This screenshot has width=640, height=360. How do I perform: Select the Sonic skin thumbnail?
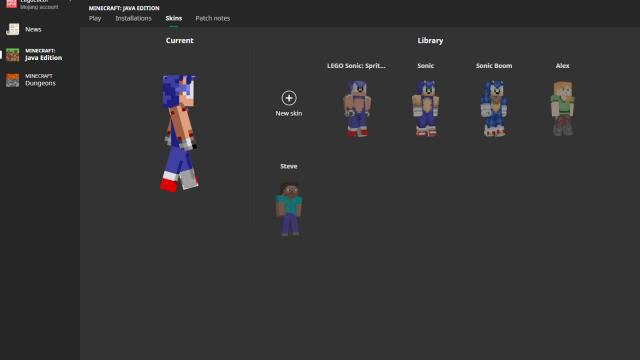point(425,109)
